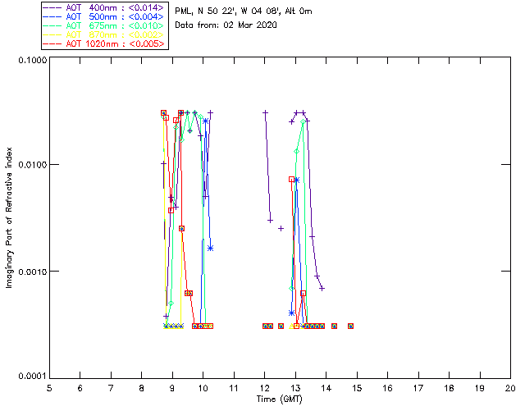The width and height of the screenshot is (525, 420).
Task: Click the x-axis tick label 5
Action: coord(49,388)
